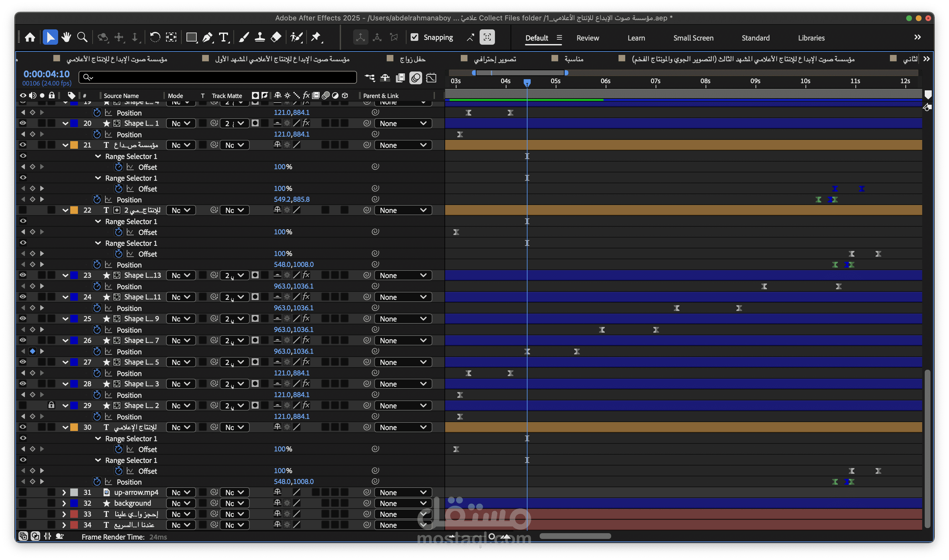949x560 pixels.
Task: Click the Home icon in toolbar
Action: pyautogui.click(x=30, y=37)
